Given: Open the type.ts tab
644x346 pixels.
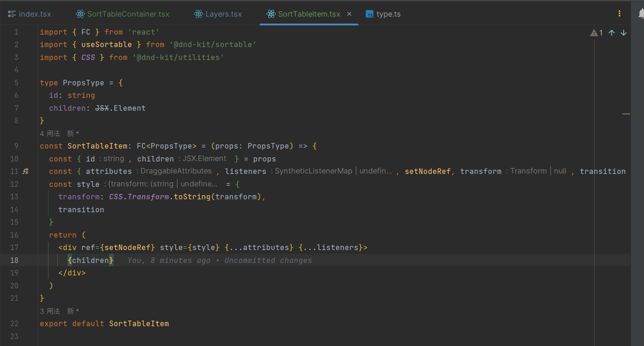Looking at the screenshot, I should (389, 14).
